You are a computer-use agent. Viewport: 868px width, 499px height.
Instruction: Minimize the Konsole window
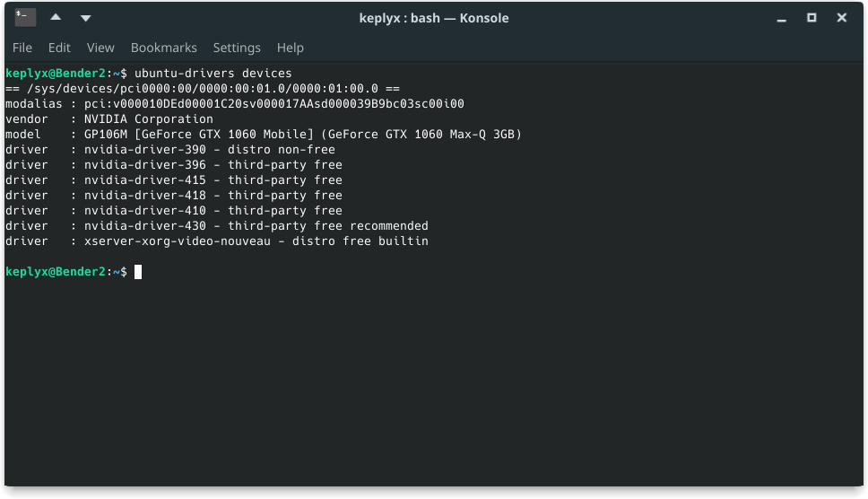click(x=782, y=17)
